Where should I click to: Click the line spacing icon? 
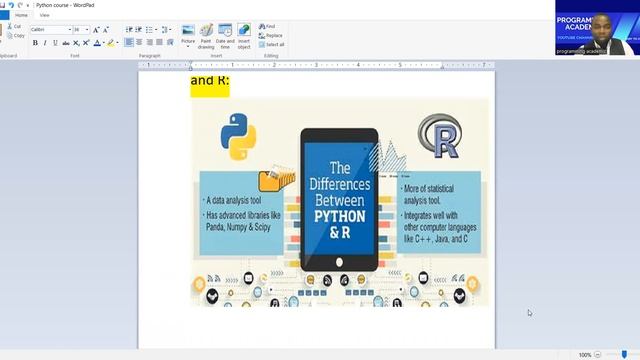click(x=164, y=30)
